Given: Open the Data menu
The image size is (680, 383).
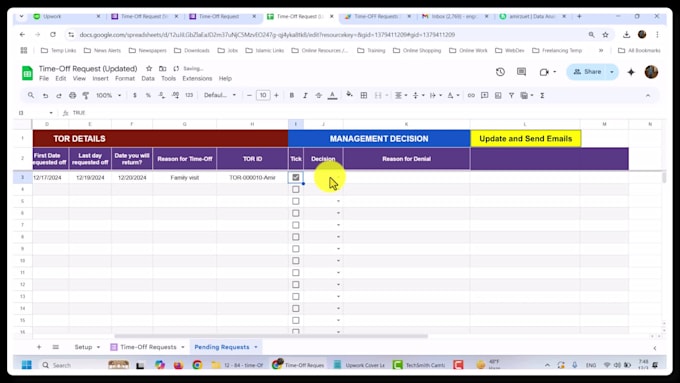Looking at the screenshot, I should tap(148, 79).
